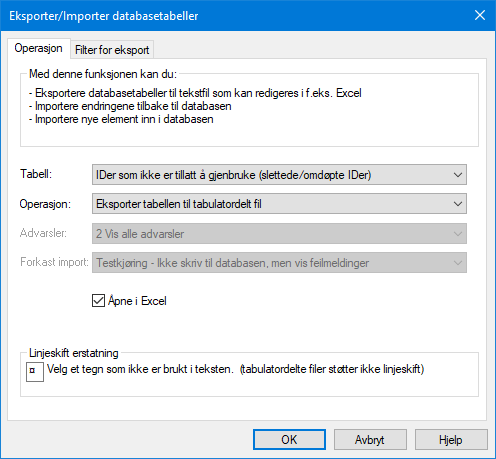Confirm with the OK button

(289, 440)
